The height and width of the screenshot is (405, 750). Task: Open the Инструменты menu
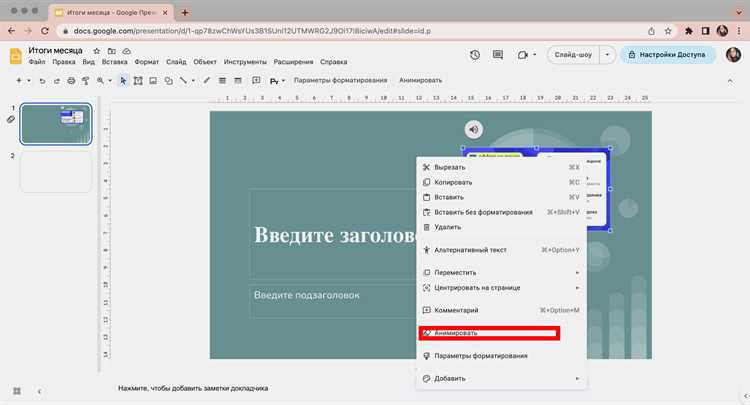(x=245, y=62)
